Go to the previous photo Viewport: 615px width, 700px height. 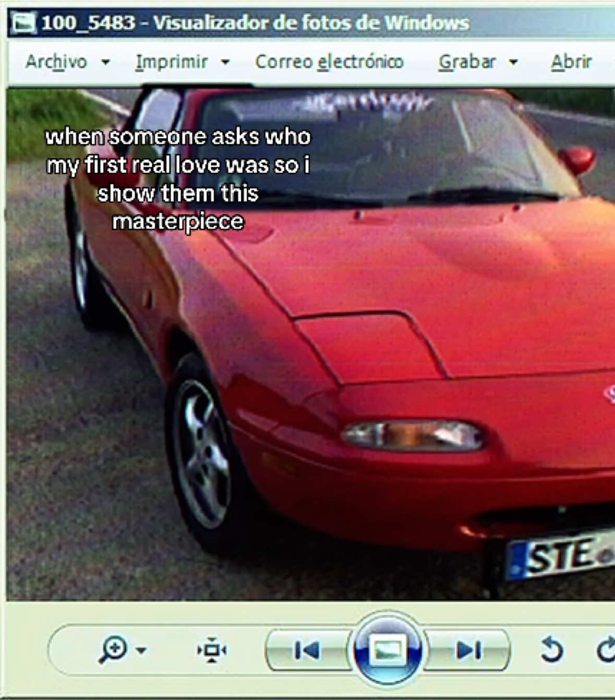pos(308,650)
